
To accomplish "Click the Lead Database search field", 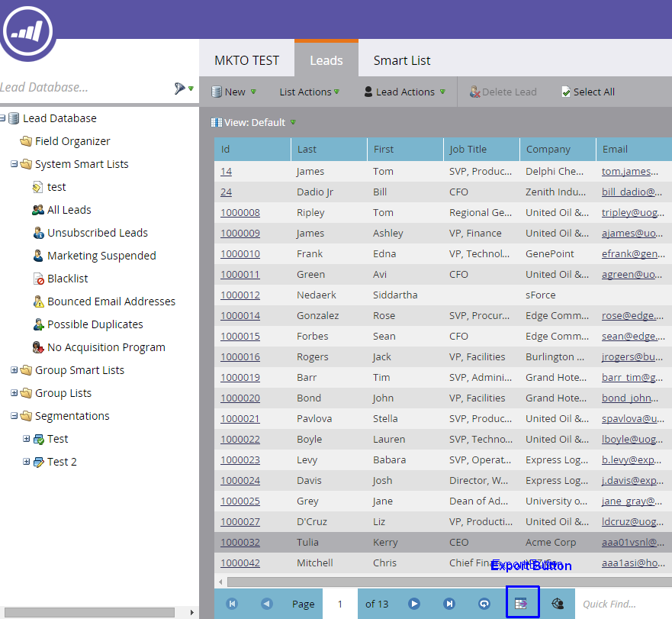I will click(85, 88).
